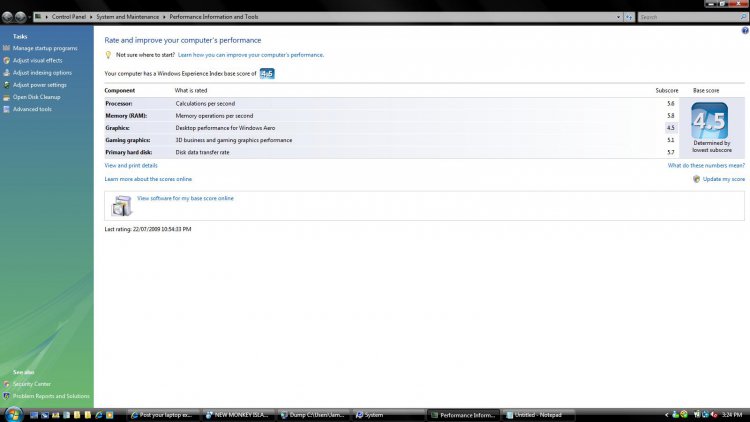Click the shield icon beside Adjust visual effects
This screenshot has width=750, height=422.
point(6,61)
